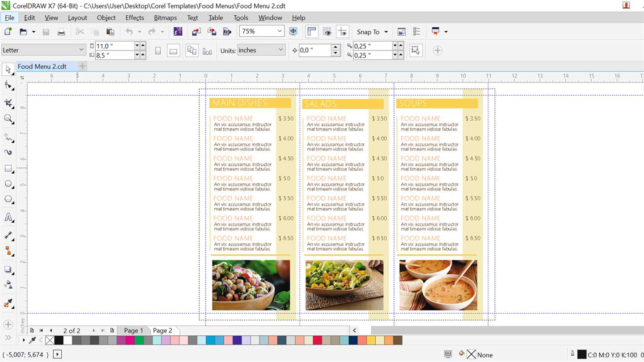Toggle Current Page layout button

pos(207,51)
